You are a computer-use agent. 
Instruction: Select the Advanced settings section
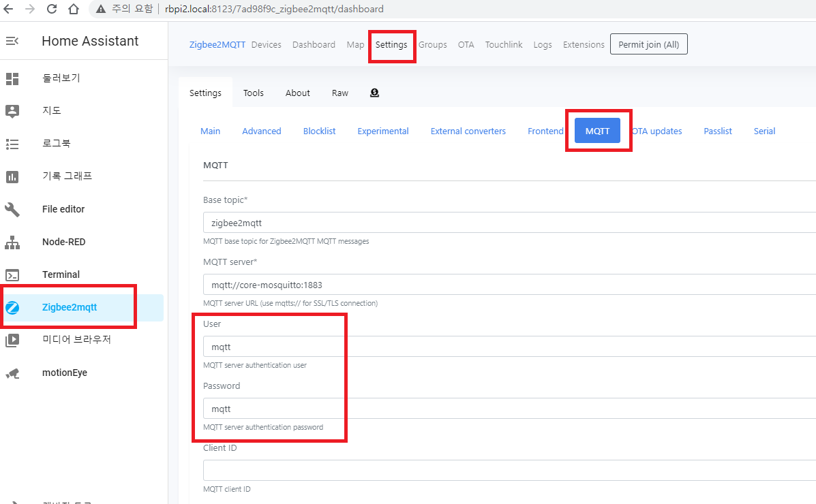click(261, 131)
